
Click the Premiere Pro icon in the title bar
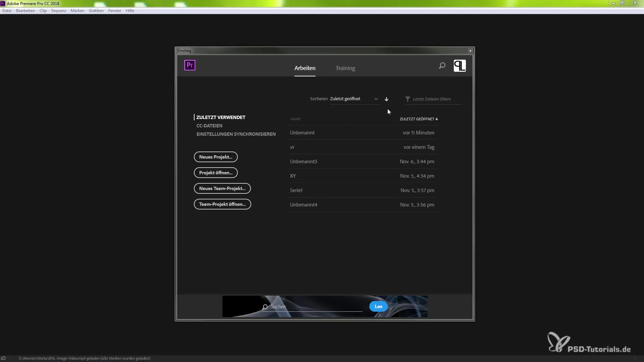click(3, 3)
